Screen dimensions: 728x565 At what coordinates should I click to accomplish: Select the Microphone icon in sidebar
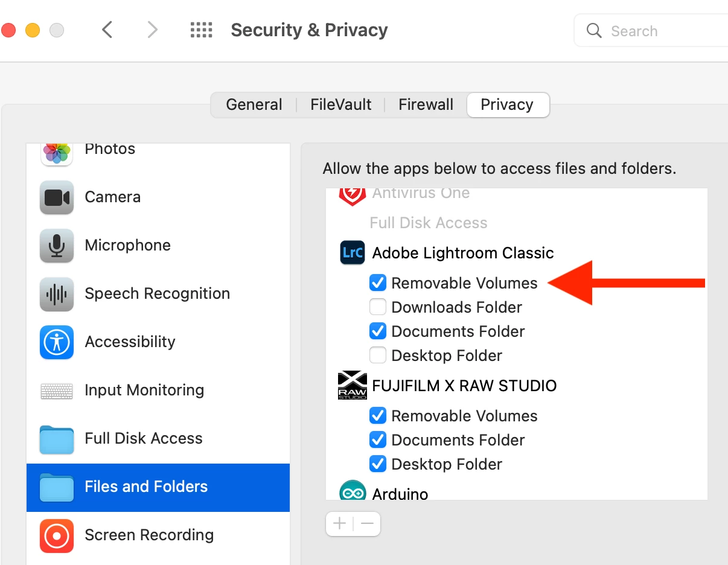click(x=57, y=246)
